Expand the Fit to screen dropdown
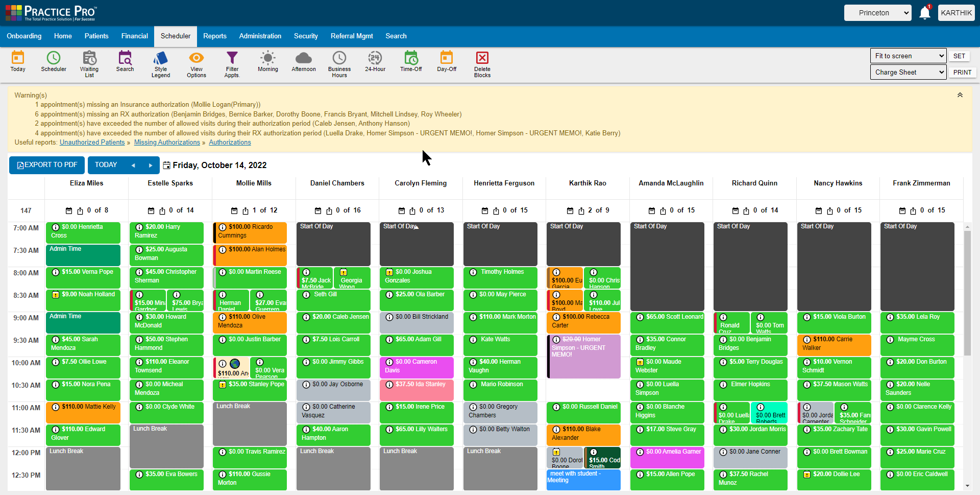 point(908,56)
